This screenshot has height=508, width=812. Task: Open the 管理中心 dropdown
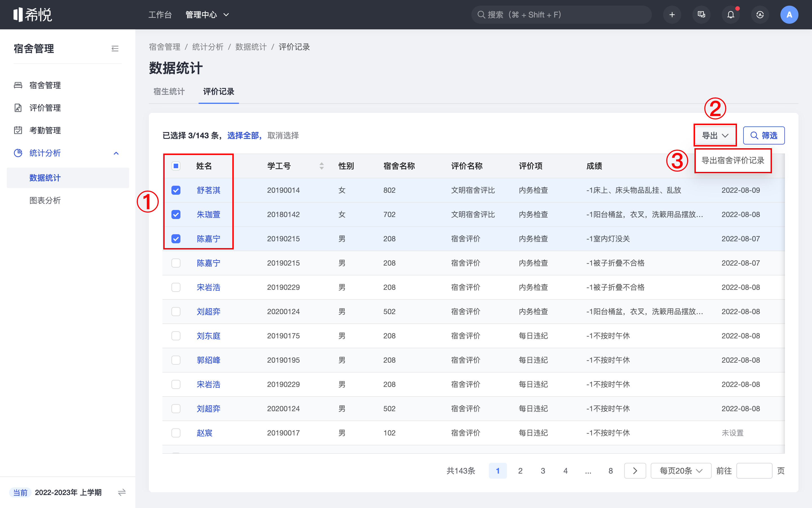[x=207, y=15]
